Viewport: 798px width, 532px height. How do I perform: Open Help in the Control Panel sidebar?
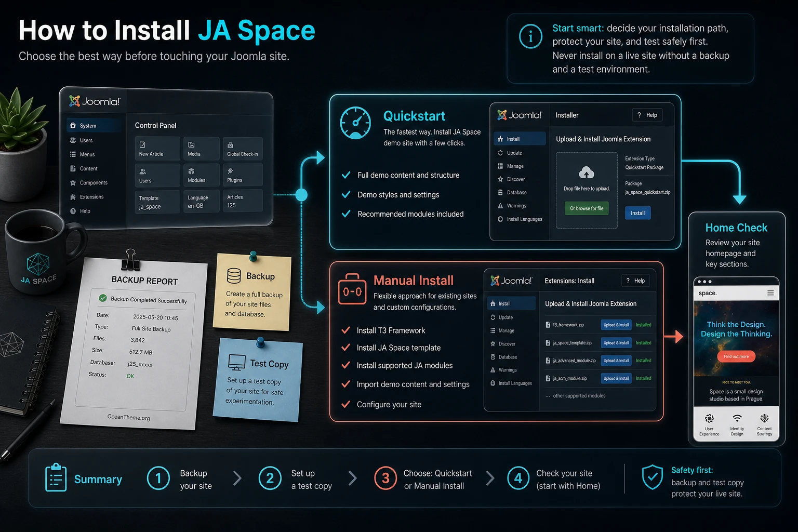pos(80,211)
